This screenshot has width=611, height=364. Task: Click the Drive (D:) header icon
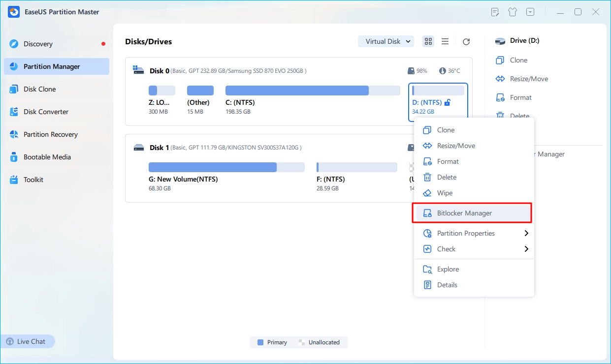tap(500, 41)
